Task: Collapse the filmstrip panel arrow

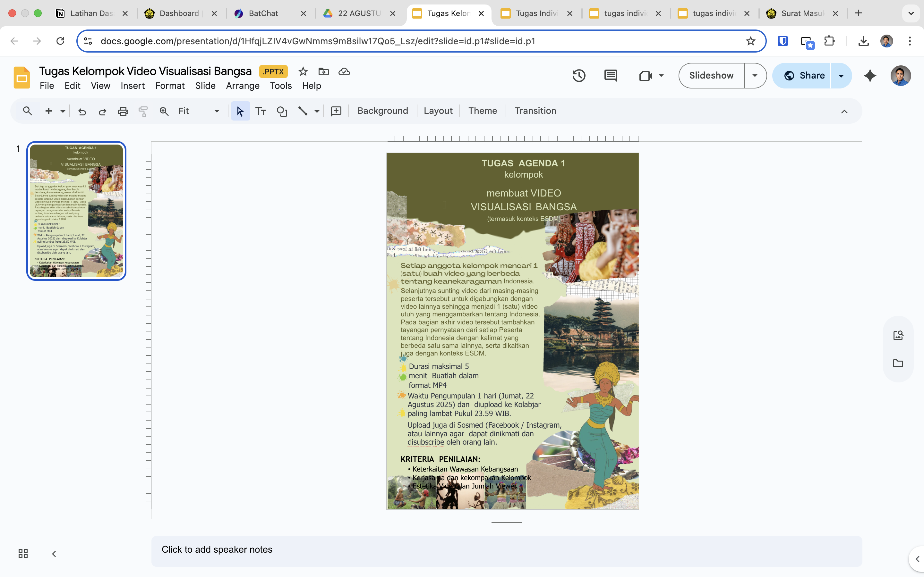Action: point(54,554)
